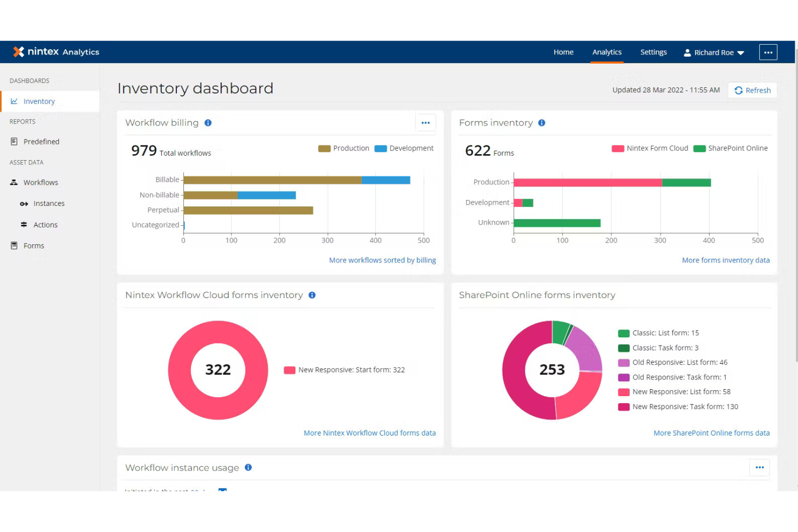798x532 pixels.
Task: Click the Workflows hierarchy icon
Action: point(14,183)
